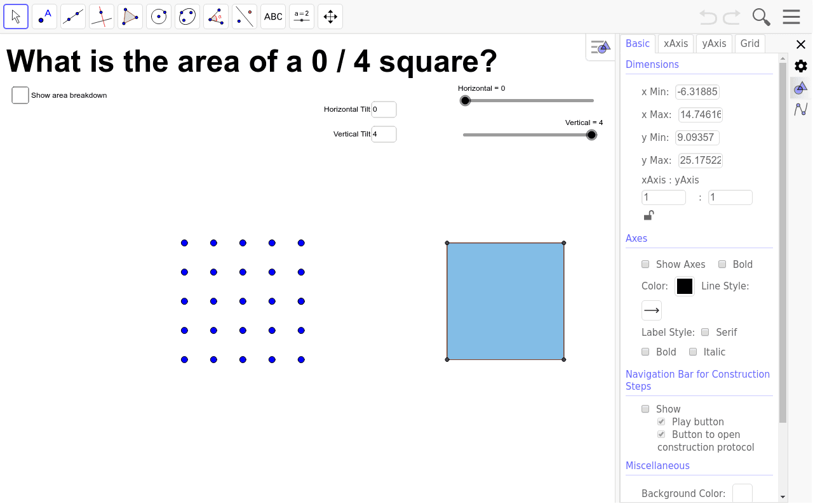
Task: Click the x Min field
Action: [697, 92]
